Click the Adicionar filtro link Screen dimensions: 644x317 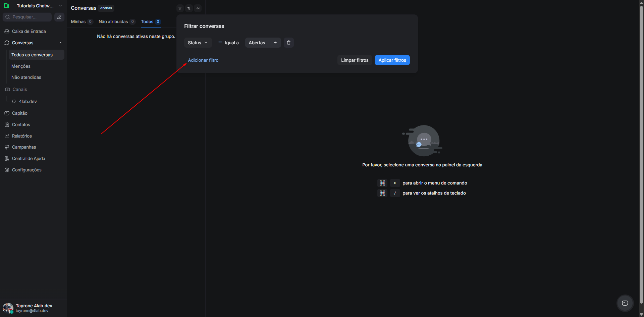[203, 60]
